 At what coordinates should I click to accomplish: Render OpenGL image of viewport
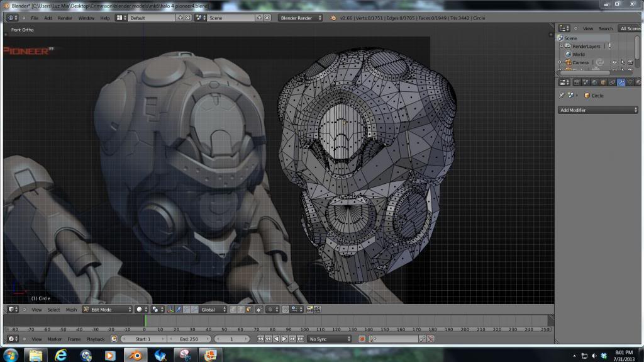(x=309, y=309)
